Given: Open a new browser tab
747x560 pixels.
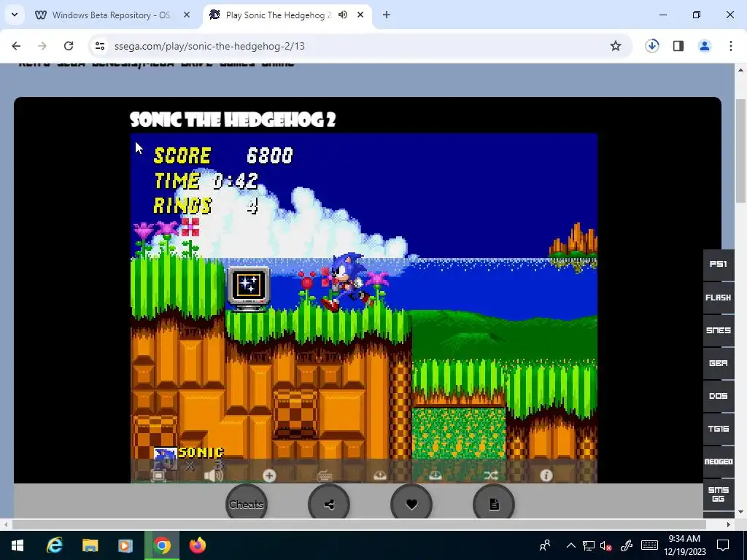Looking at the screenshot, I should [x=387, y=15].
